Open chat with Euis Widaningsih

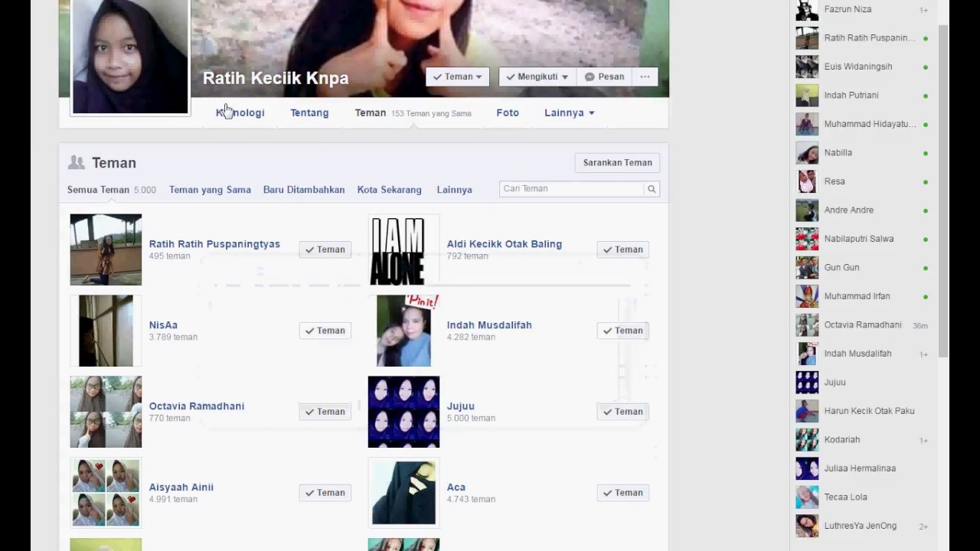click(863, 67)
